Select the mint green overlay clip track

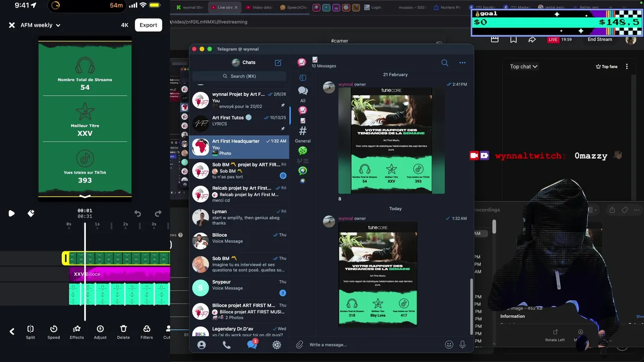119,294
